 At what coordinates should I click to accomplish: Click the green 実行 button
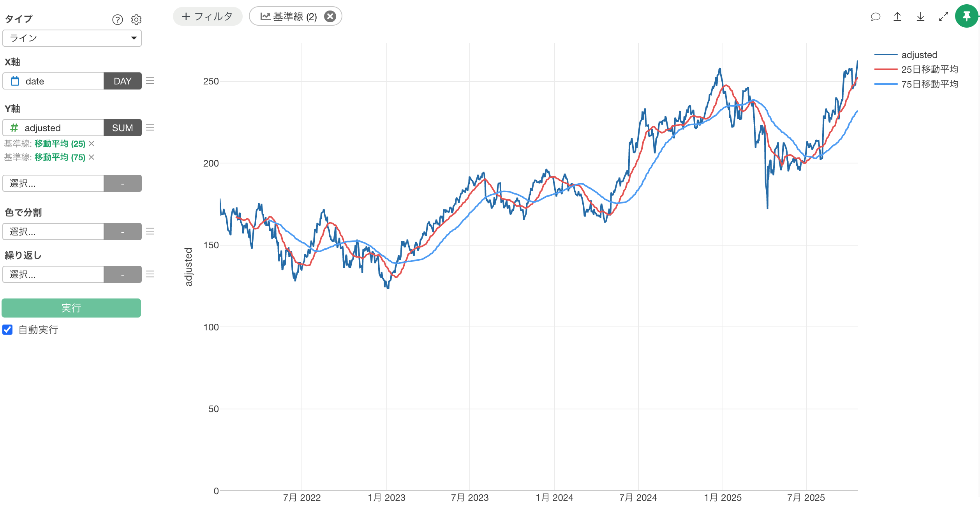(x=71, y=308)
